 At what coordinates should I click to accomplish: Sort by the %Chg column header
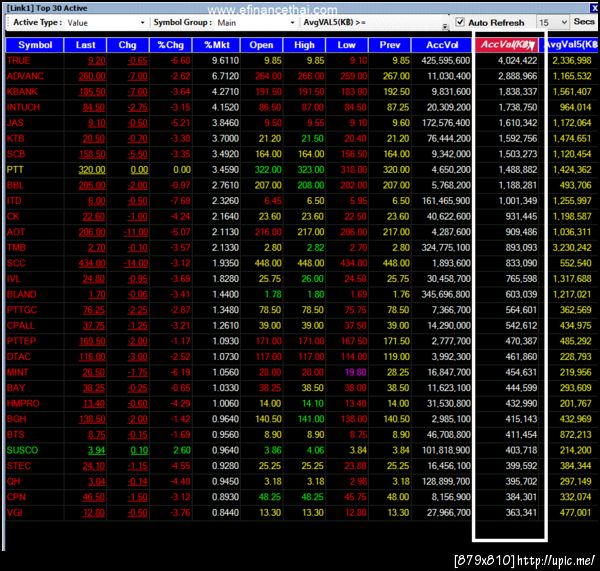point(171,45)
